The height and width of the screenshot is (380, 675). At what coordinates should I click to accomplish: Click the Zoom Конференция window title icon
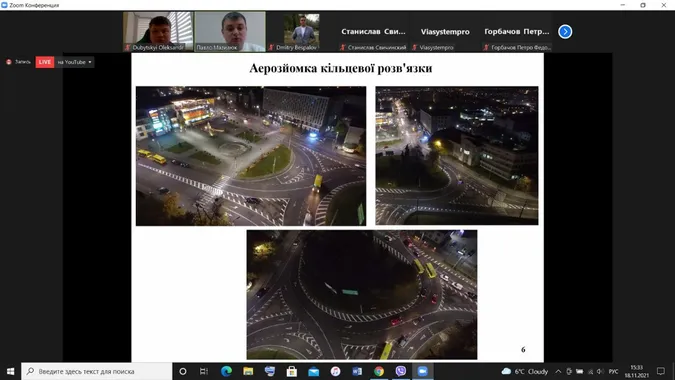click(x=4, y=5)
